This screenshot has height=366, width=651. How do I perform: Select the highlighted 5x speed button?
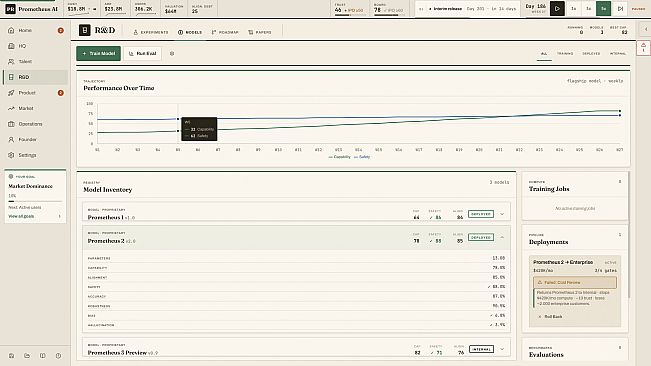pyautogui.click(x=604, y=9)
